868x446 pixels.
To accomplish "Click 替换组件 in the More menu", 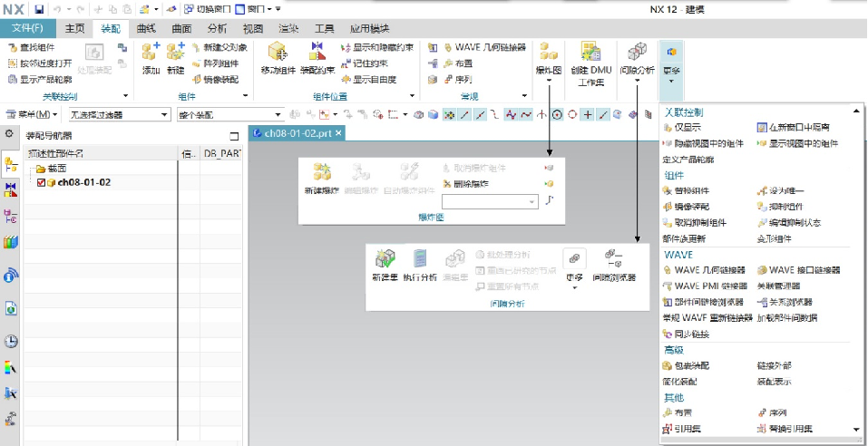I will pos(686,190).
